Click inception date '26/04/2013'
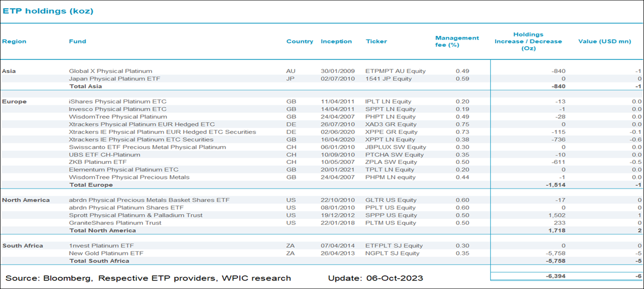Screen dimensions: 644x289 (337, 253)
